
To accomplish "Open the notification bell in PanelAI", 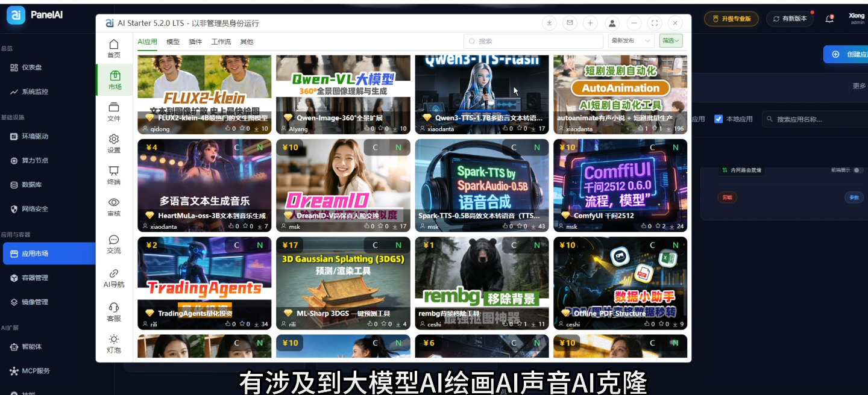I will [829, 19].
